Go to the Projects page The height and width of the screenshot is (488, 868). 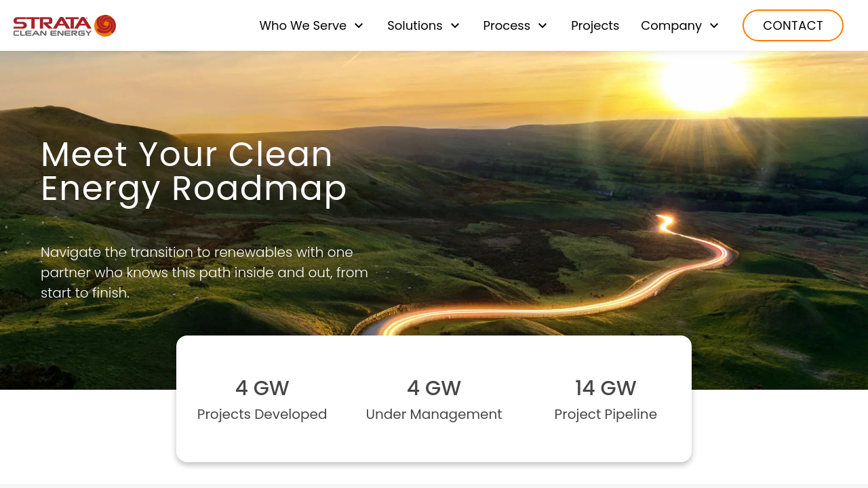(595, 26)
